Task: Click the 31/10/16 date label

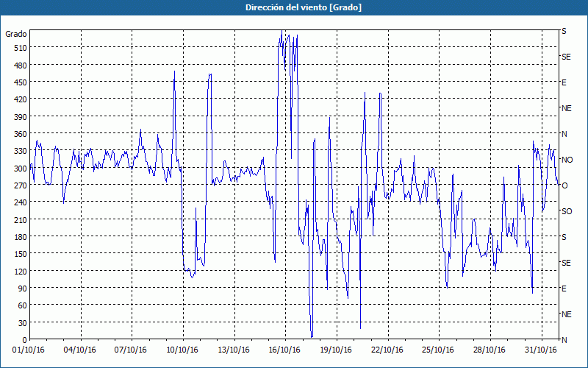Action: pos(540,350)
